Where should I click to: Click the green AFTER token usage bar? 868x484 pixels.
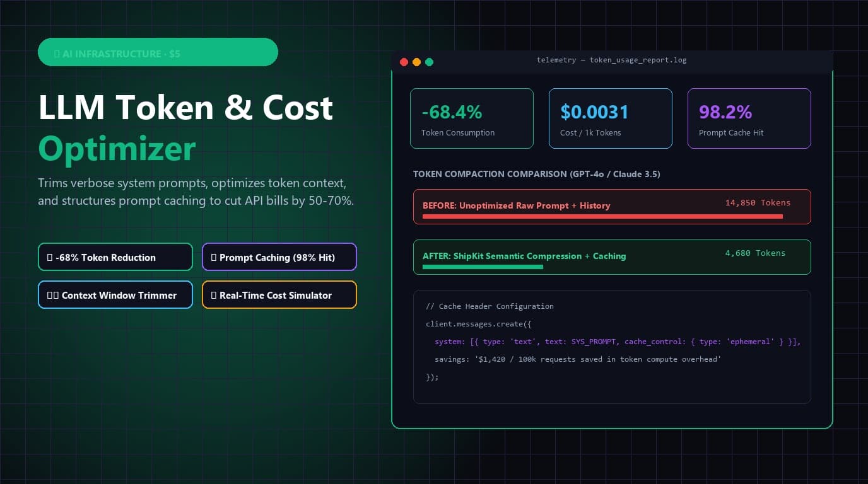click(483, 267)
